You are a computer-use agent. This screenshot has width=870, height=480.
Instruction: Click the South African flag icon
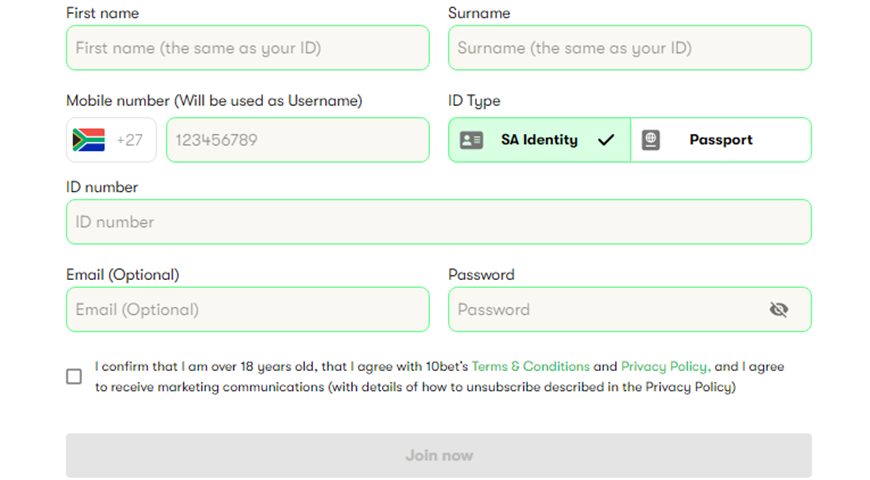click(89, 140)
